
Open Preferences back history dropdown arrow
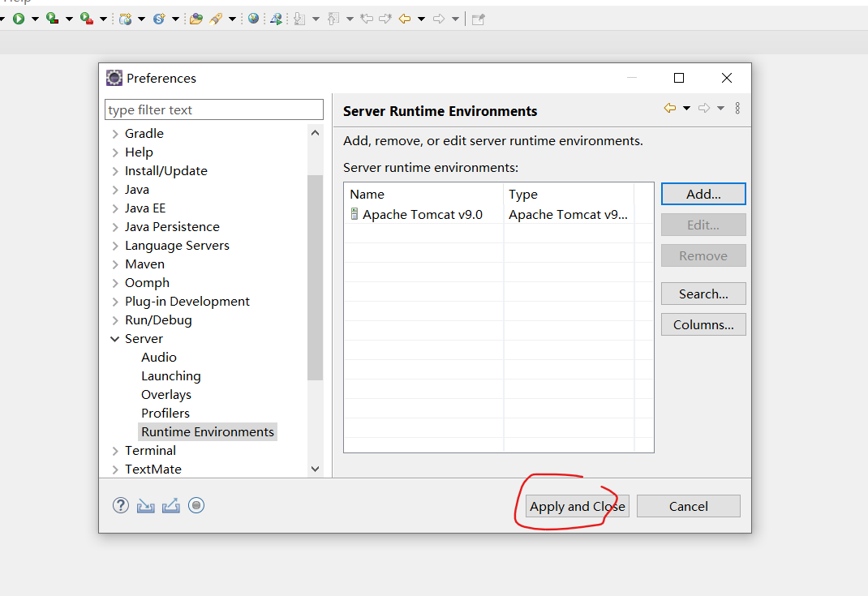[686, 108]
